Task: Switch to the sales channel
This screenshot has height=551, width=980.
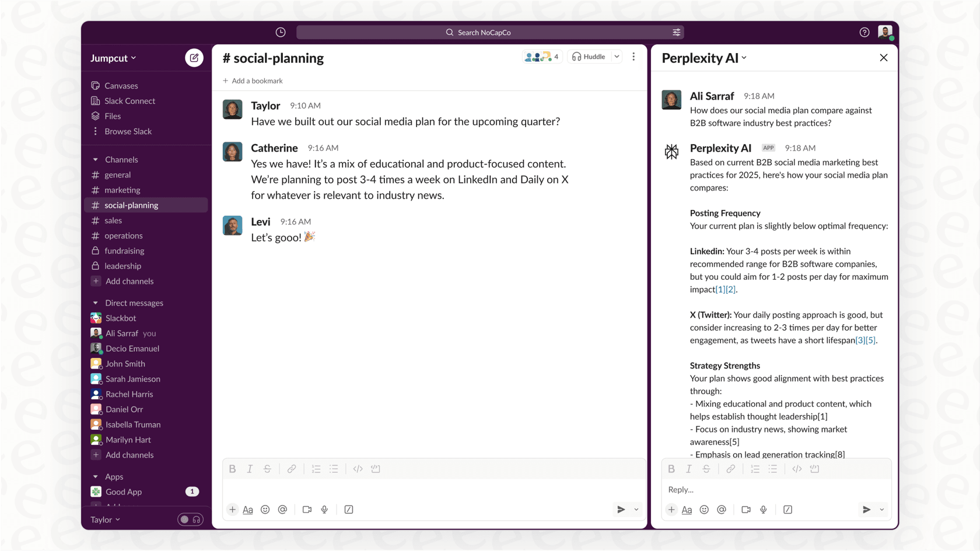Action: pos(113,220)
